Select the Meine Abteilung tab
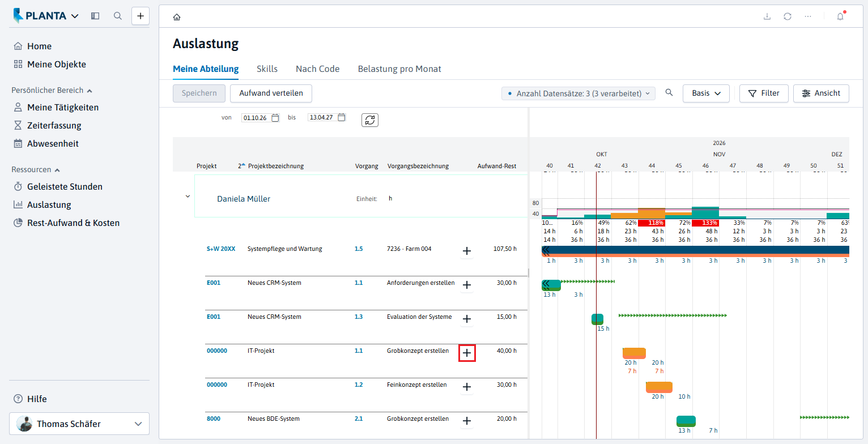Image resolution: width=868 pixels, height=444 pixels. pyautogui.click(x=206, y=69)
